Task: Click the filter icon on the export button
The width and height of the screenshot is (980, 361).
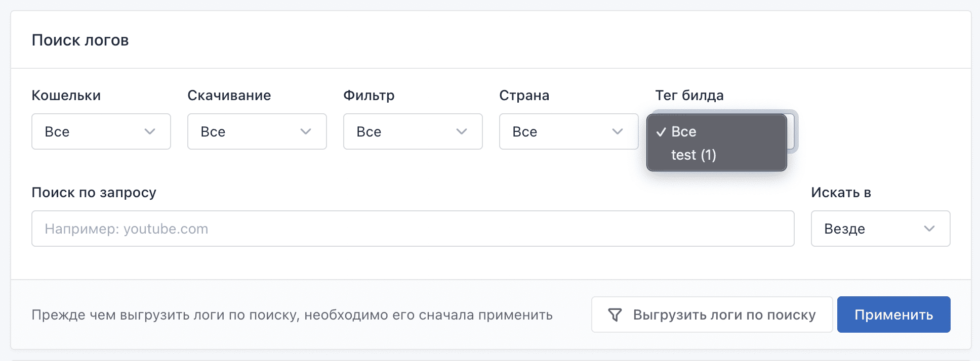Action: 616,314
